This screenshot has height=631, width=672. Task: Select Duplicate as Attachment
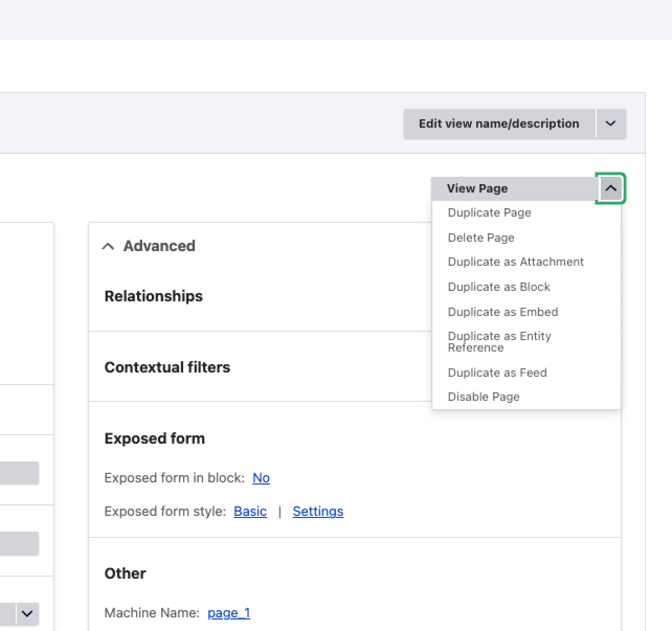(x=516, y=262)
